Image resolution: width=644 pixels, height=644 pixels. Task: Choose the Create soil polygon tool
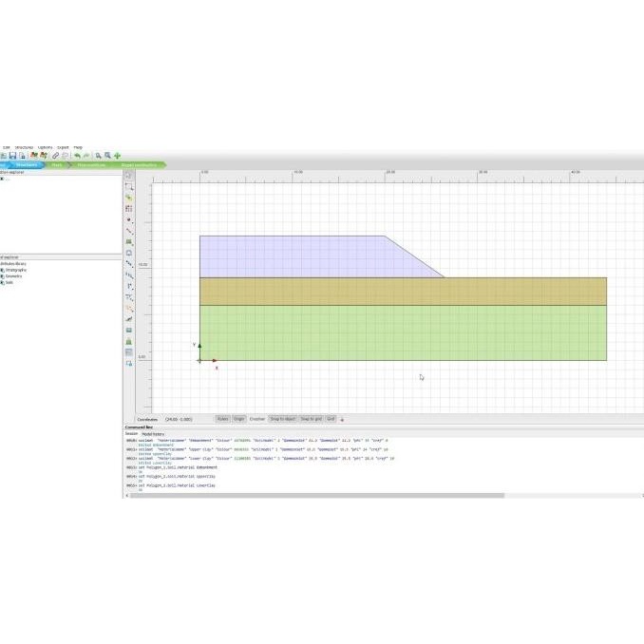pyautogui.click(x=129, y=242)
